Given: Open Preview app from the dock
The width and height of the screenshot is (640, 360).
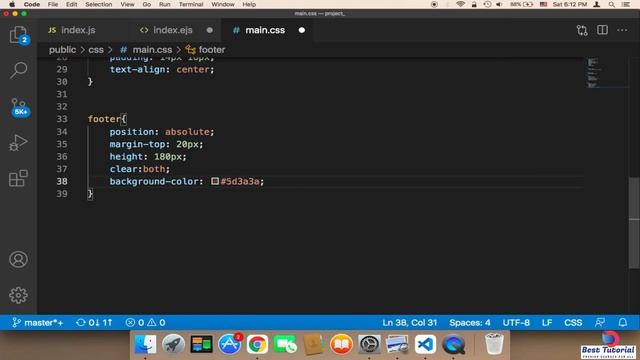Looking at the screenshot, I should click(x=397, y=344).
